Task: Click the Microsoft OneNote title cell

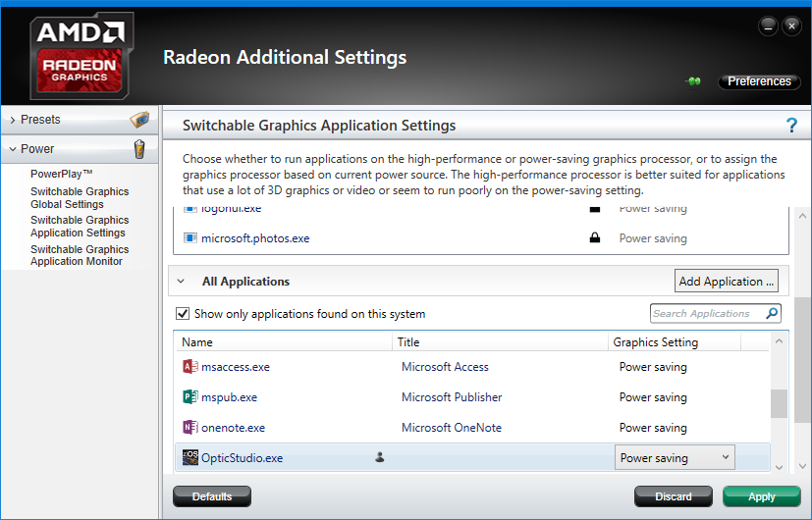Action: (452, 428)
